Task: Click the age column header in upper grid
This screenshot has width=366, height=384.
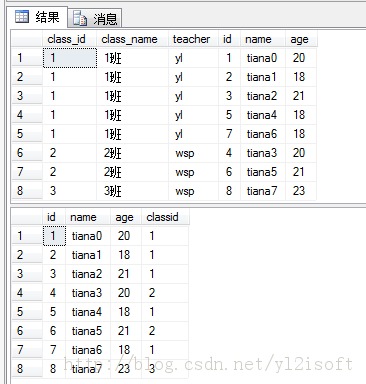Action: (301, 39)
